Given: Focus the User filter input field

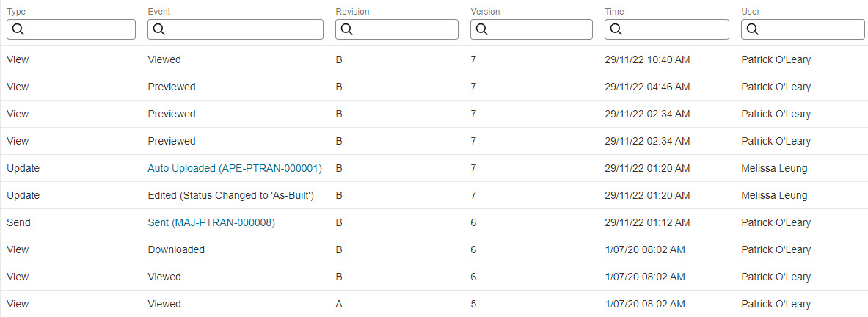Looking at the screenshot, I should coord(803,30).
